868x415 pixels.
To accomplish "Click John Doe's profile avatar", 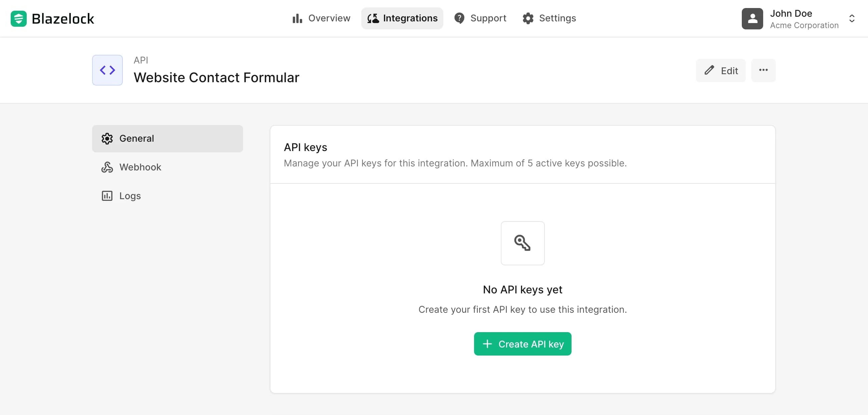I will (752, 18).
